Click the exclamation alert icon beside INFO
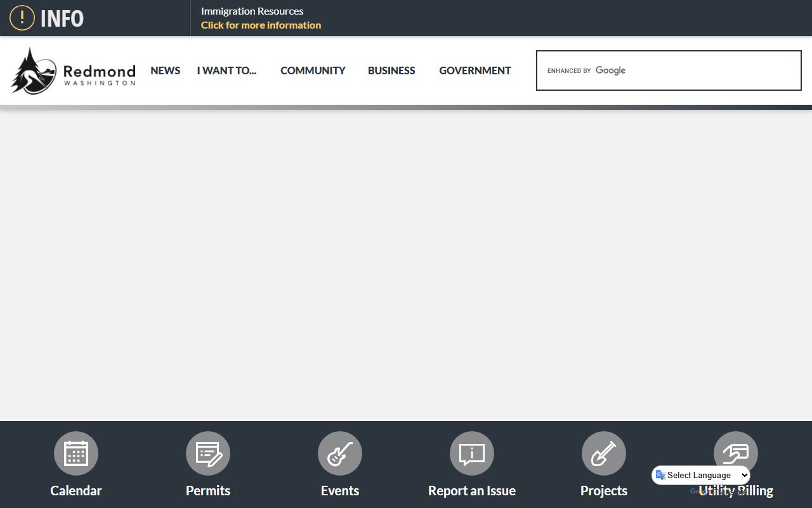The width and height of the screenshot is (812, 508). point(22,18)
